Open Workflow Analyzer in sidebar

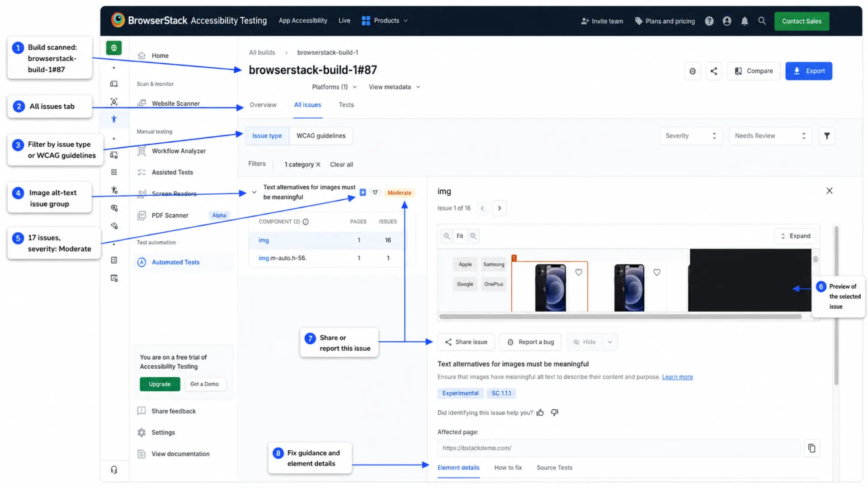[179, 151]
